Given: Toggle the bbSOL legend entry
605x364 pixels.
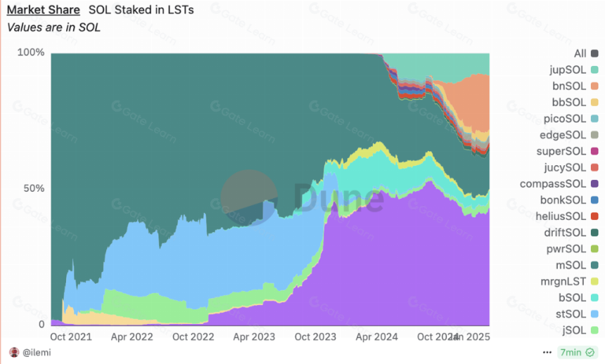Looking at the screenshot, I should point(575,102).
